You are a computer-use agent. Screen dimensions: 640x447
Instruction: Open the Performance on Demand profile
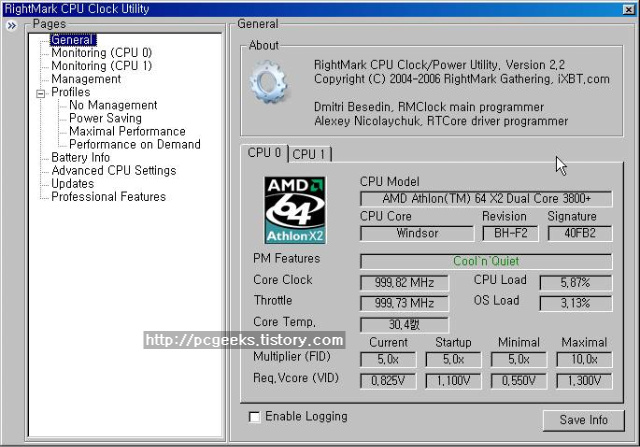tap(135, 144)
